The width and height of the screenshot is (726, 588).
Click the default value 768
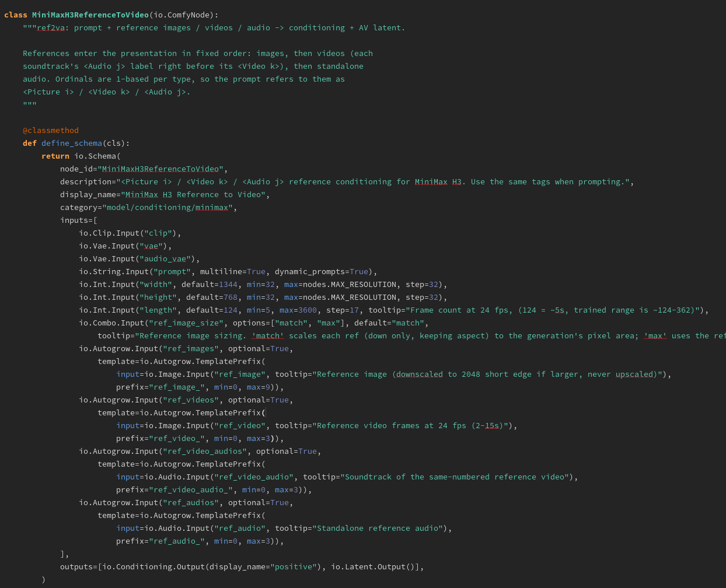click(x=231, y=297)
